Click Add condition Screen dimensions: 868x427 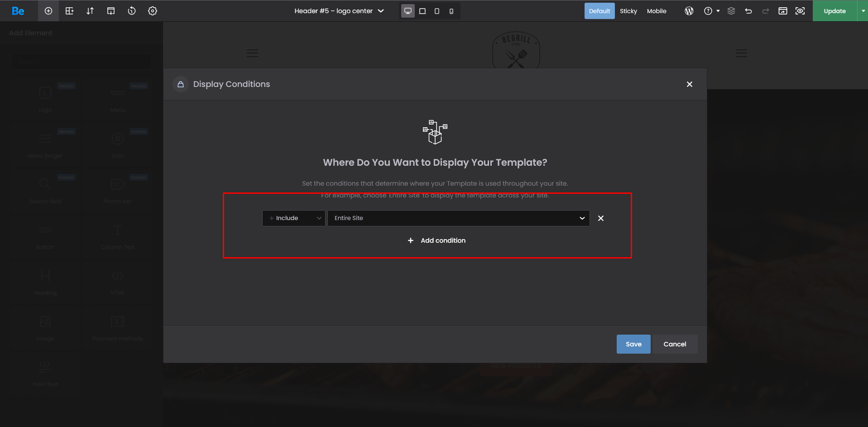tap(436, 240)
